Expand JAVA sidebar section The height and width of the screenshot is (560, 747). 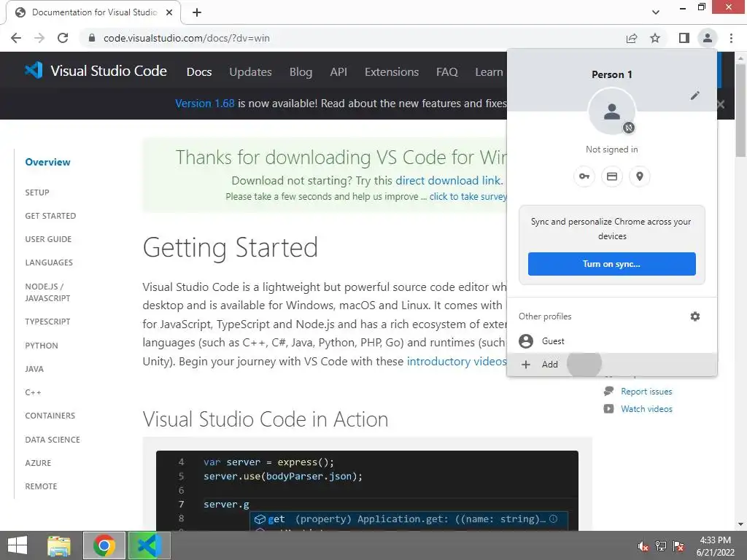click(34, 369)
